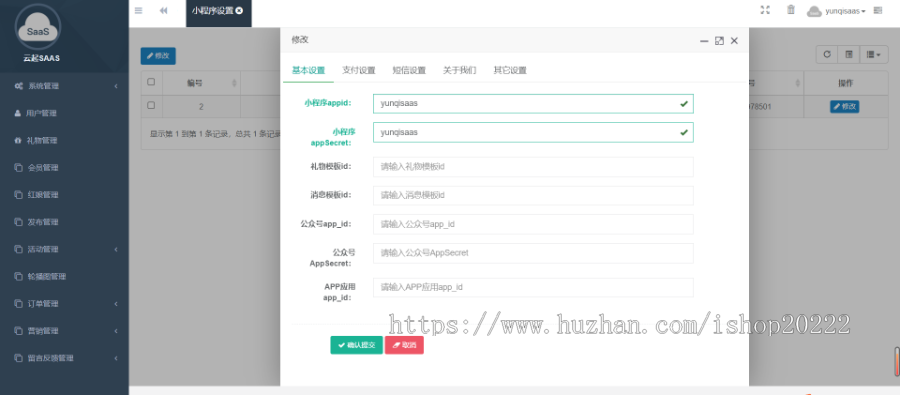Image resolution: width=900 pixels, height=395 pixels.
Task: Select the 短信设置 tab
Action: tap(409, 71)
